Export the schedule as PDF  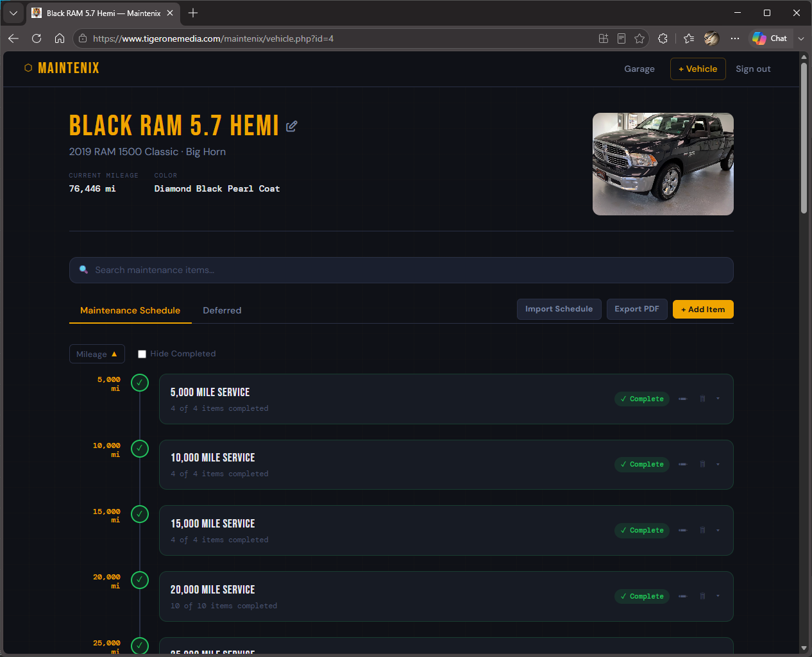637,309
